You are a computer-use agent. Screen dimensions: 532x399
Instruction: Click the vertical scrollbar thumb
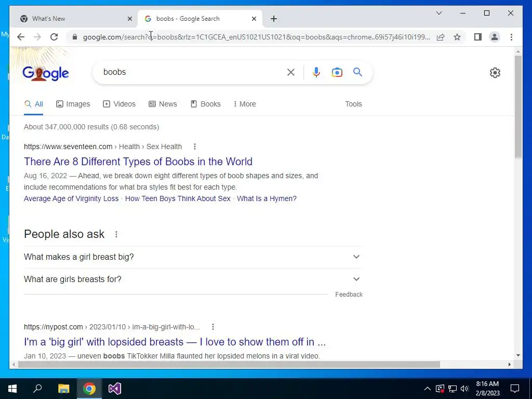[518, 107]
